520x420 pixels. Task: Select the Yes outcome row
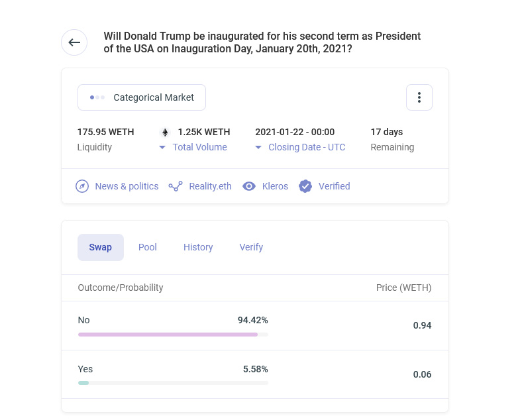(254, 374)
